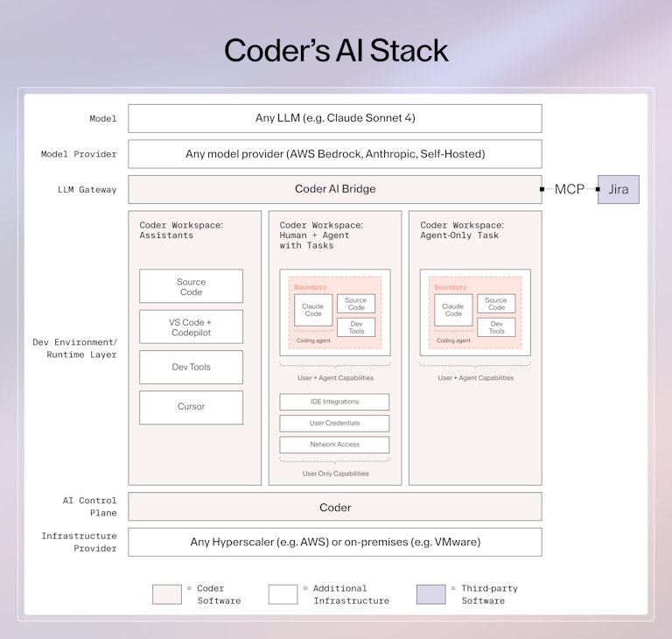The width and height of the screenshot is (672, 639).
Task: Click the 'Additional Infrastructure' legend text
Action: [x=351, y=594]
